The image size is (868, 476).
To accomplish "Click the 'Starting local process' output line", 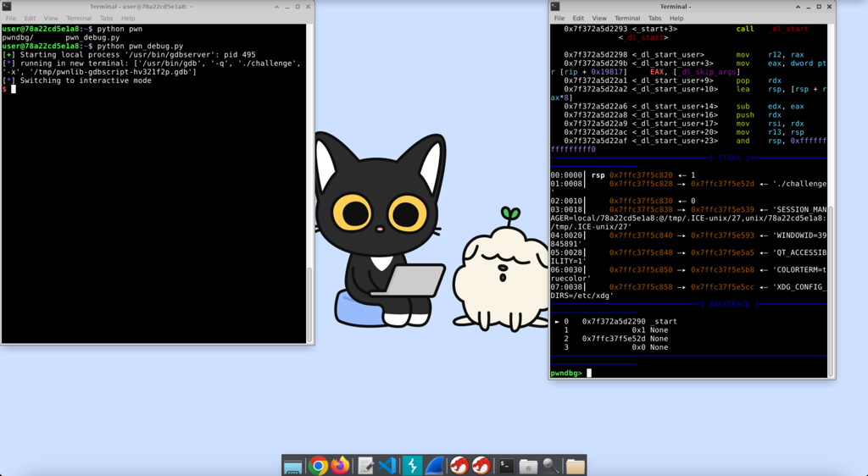I will [x=129, y=55].
